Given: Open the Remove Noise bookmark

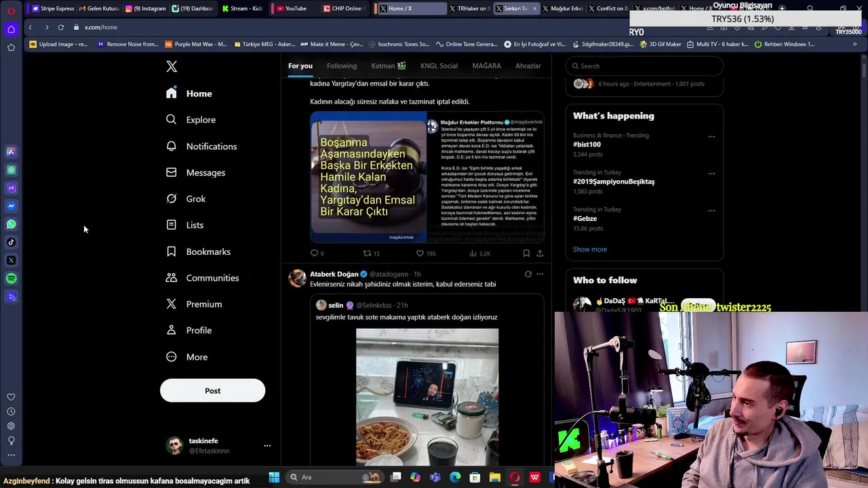Looking at the screenshot, I should tap(128, 44).
